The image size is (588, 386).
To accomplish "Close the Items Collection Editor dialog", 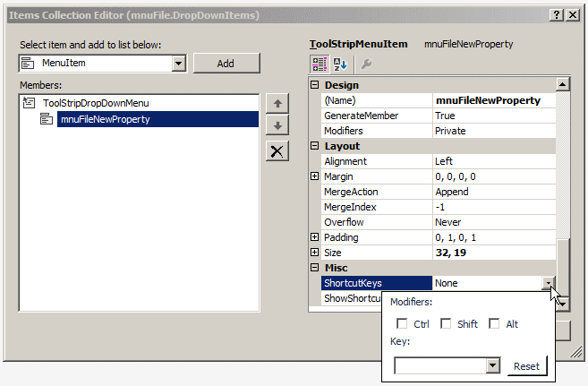I will [573, 15].
